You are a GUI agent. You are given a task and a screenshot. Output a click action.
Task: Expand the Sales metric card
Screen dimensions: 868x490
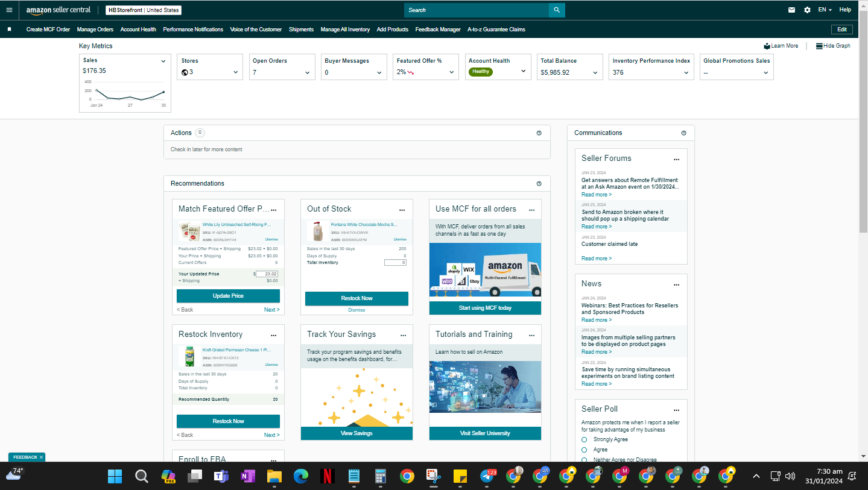tap(163, 61)
